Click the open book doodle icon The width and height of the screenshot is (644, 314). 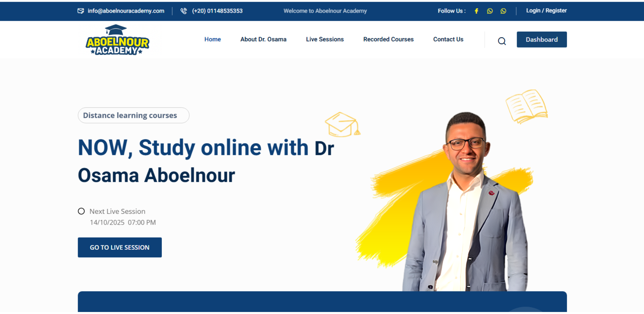pos(527,106)
